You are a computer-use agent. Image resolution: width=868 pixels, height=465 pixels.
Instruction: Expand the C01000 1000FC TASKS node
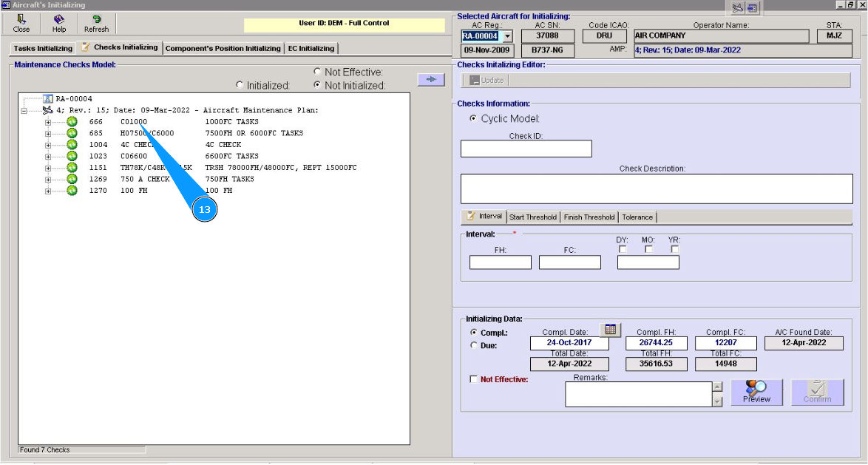[48, 122]
